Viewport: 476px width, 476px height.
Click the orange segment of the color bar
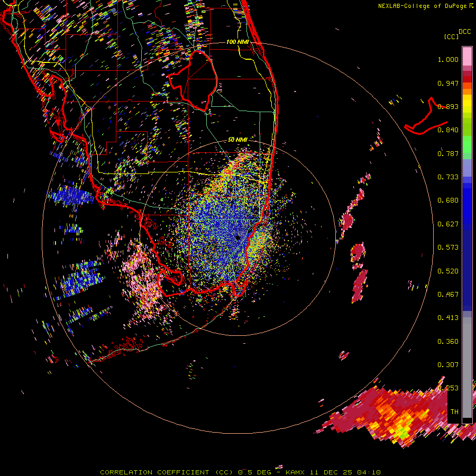[467, 91]
